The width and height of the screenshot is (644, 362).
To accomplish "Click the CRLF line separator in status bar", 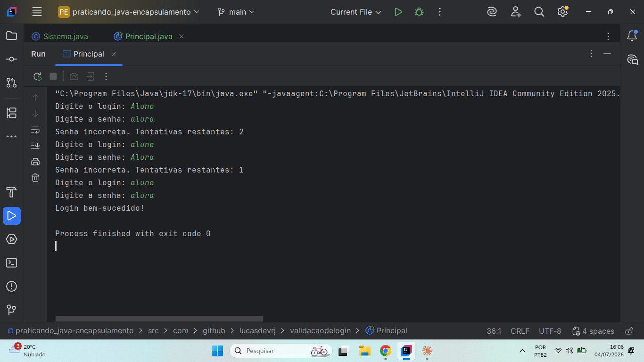I will pyautogui.click(x=520, y=331).
